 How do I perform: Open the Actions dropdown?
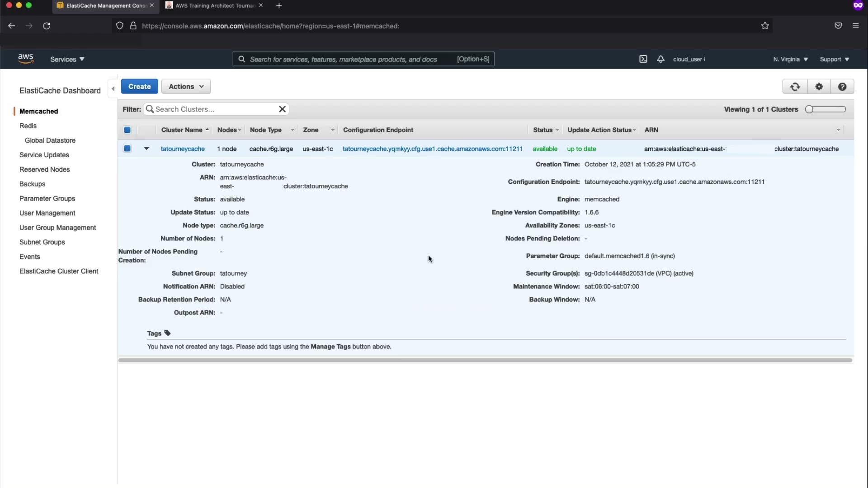(x=186, y=86)
